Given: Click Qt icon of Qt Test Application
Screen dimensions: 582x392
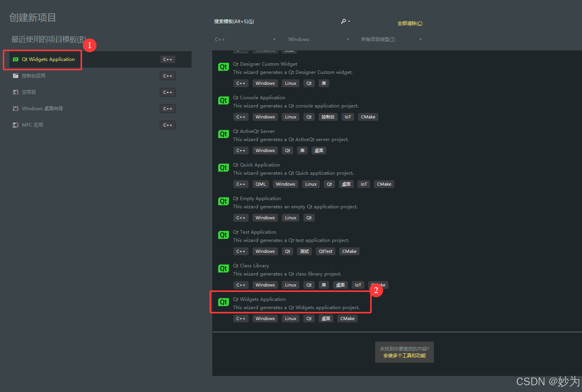Looking at the screenshot, I should click(223, 235).
